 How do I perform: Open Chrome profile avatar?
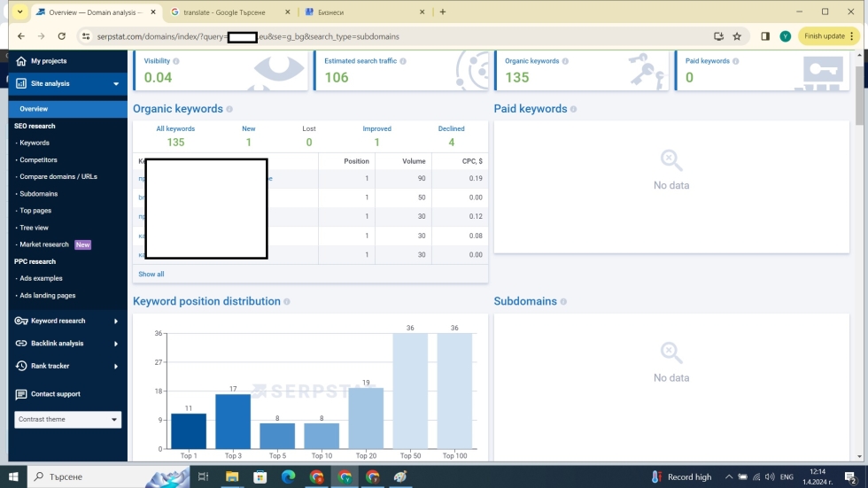point(785,36)
